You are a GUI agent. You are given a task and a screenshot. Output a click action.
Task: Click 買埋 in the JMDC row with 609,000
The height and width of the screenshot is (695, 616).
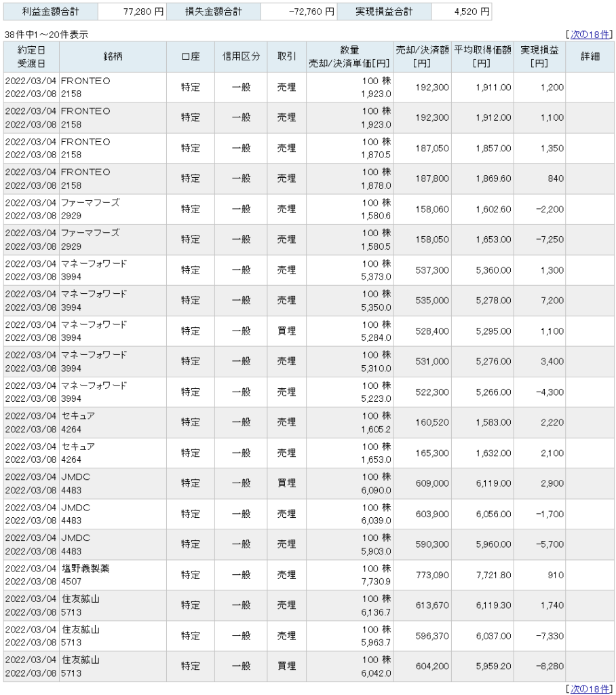(x=287, y=483)
